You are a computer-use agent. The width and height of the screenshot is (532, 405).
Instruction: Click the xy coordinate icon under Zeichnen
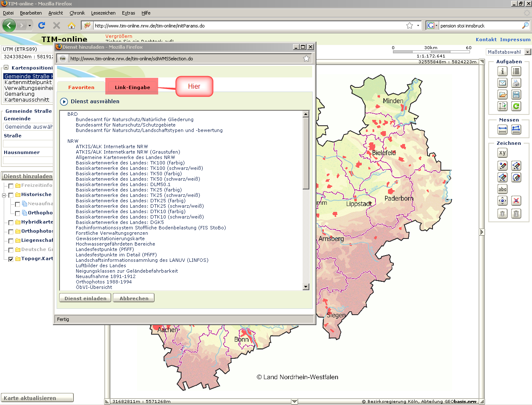pyautogui.click(x=502, y=153)
